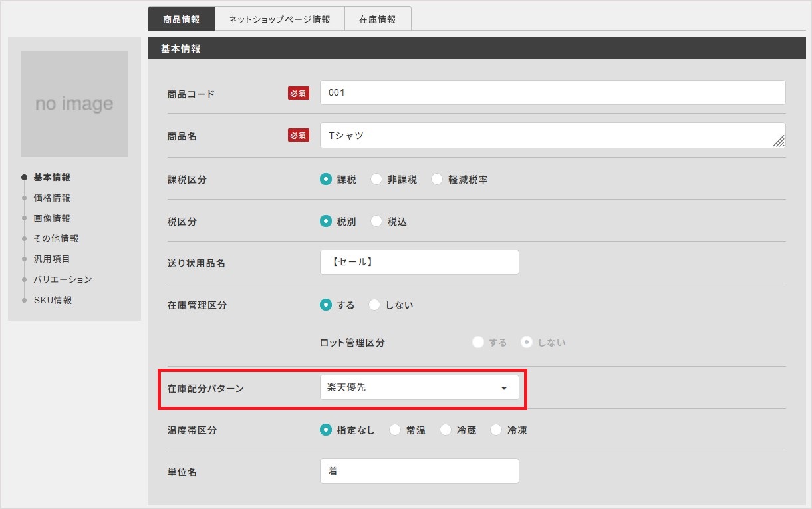
Task: Select 課税 radio button
Action: tap(326, 180)
